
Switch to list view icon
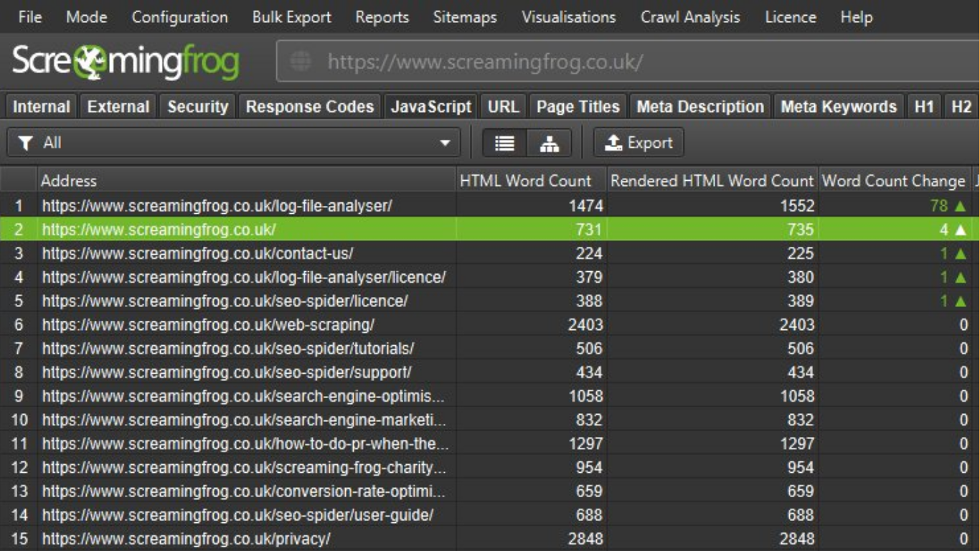click(x=504, y=143)
